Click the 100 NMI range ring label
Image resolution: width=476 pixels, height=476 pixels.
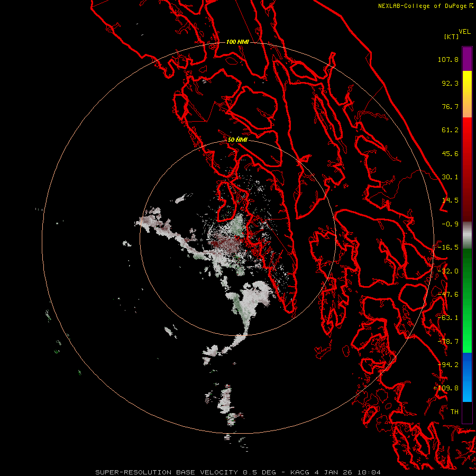[237, 42]
